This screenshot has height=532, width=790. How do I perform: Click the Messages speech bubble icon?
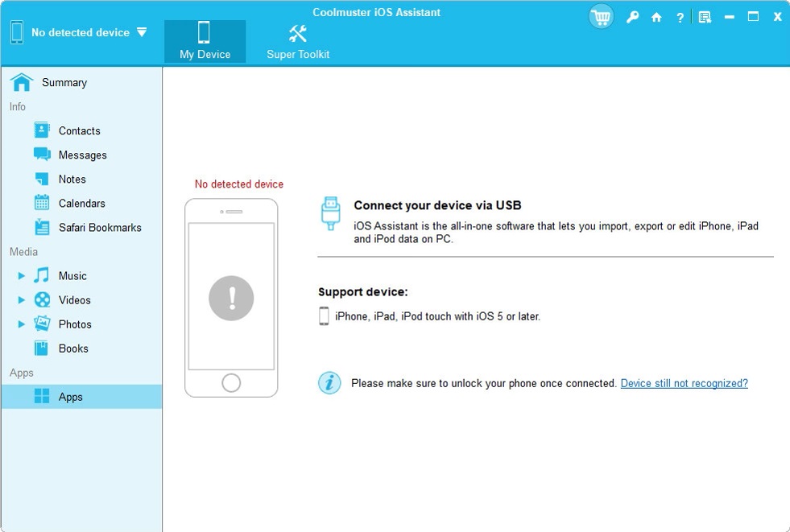tap(42, 154)
